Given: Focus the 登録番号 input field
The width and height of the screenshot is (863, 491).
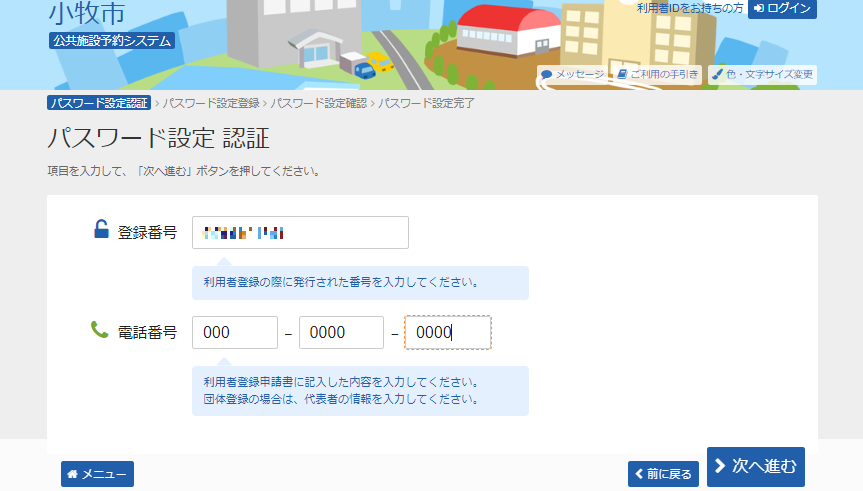Looking at the screenshot, I should tap(300, 233).
